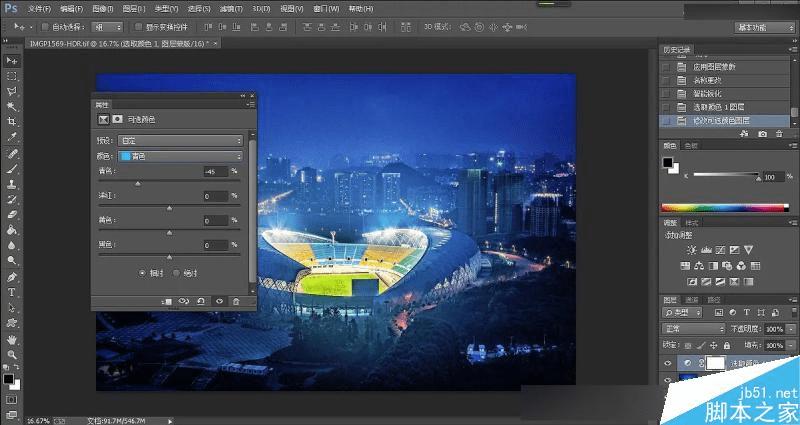Open the 文件(F) menu
The height and width of the screenshot is (425, 800).
[x=39, y=9]
